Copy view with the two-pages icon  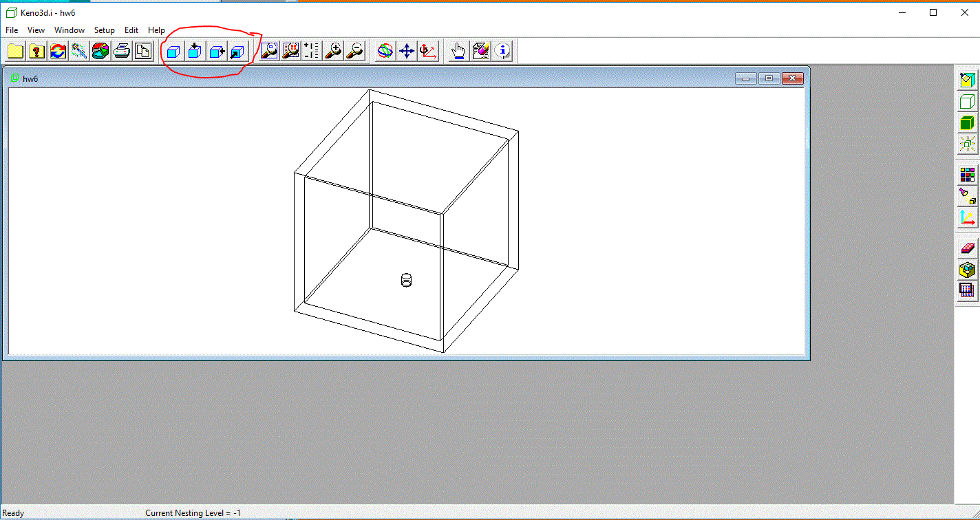pyautogui.click(x=143, y=51)
